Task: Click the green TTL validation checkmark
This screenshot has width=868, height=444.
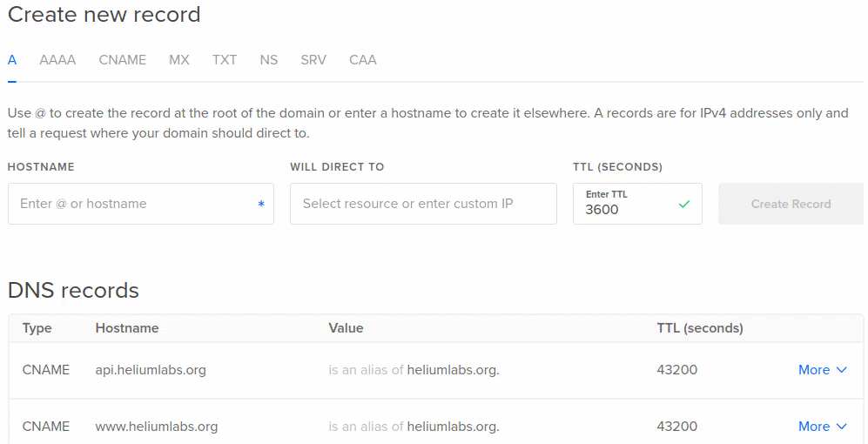Action: click(x=683, y=205)
